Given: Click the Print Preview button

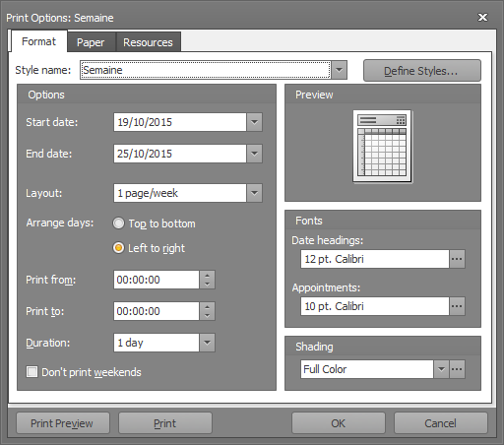Looking at the screenshot, I should pos(63,423).
